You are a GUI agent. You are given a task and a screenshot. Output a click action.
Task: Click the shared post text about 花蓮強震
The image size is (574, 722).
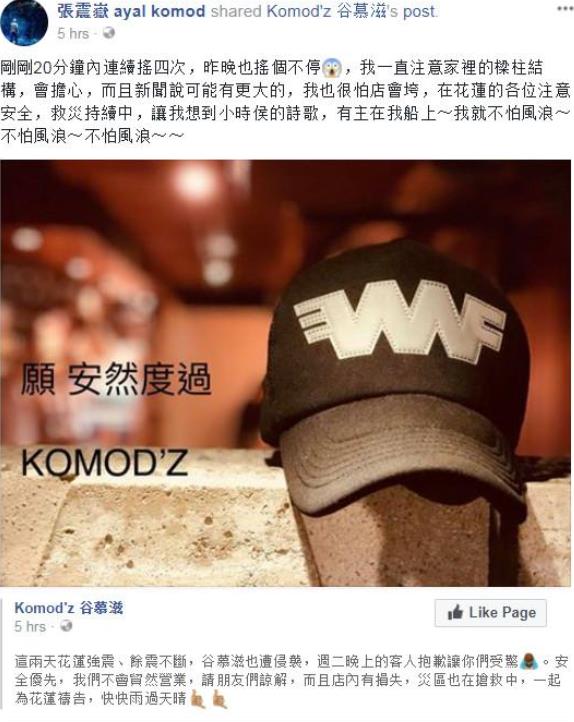tap(291, 680)
